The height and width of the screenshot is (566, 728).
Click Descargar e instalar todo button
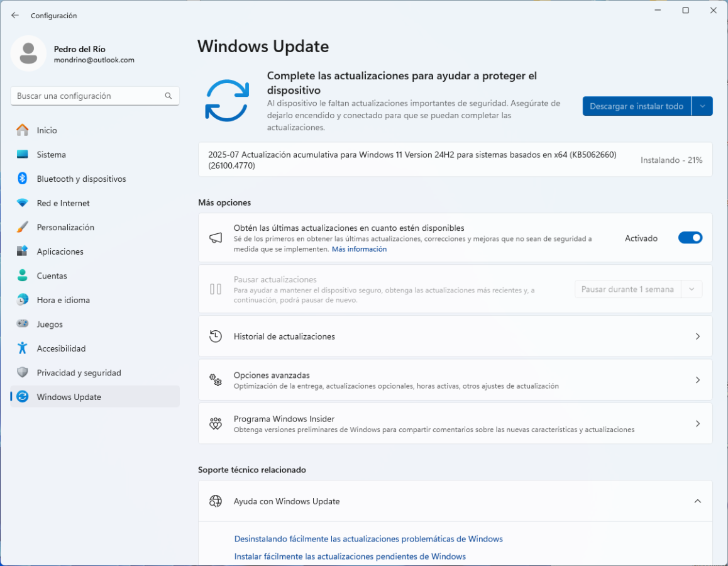click(x=637, y=106)
